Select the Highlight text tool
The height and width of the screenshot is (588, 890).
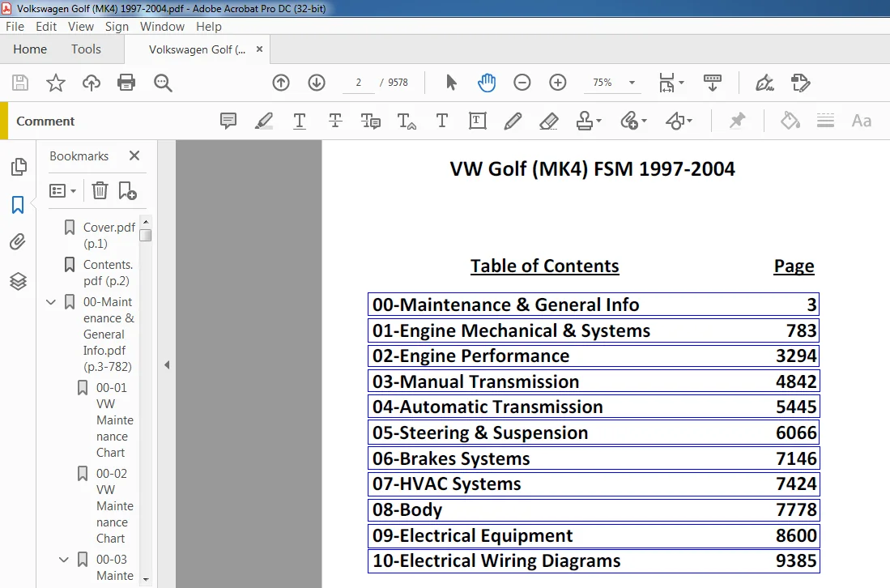pos(264,121)
